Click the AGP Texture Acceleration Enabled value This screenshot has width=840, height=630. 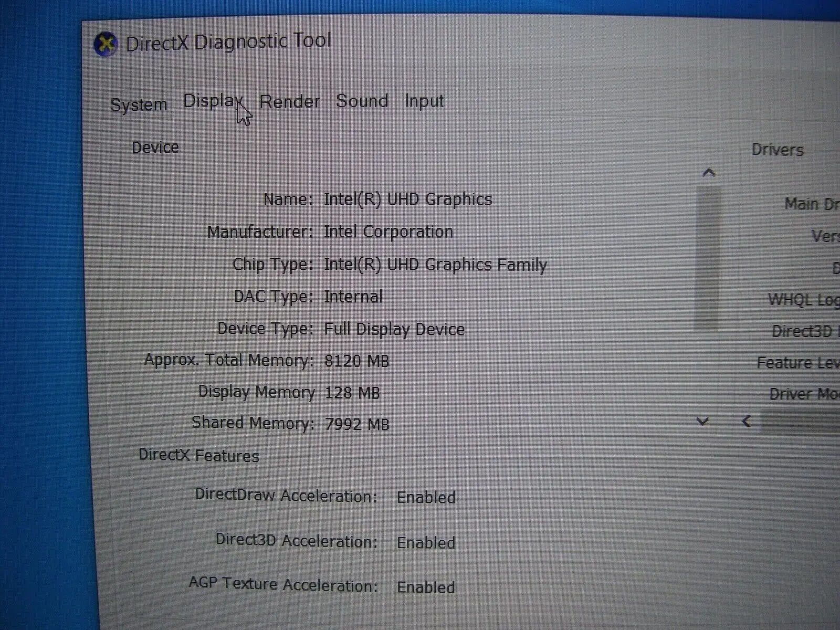click(x=426, y=587)
